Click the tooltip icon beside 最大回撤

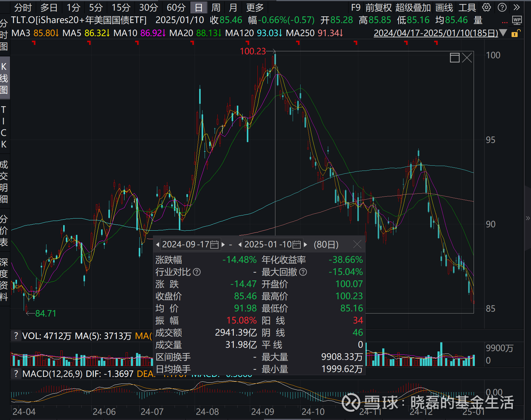(x=302, y=272)
